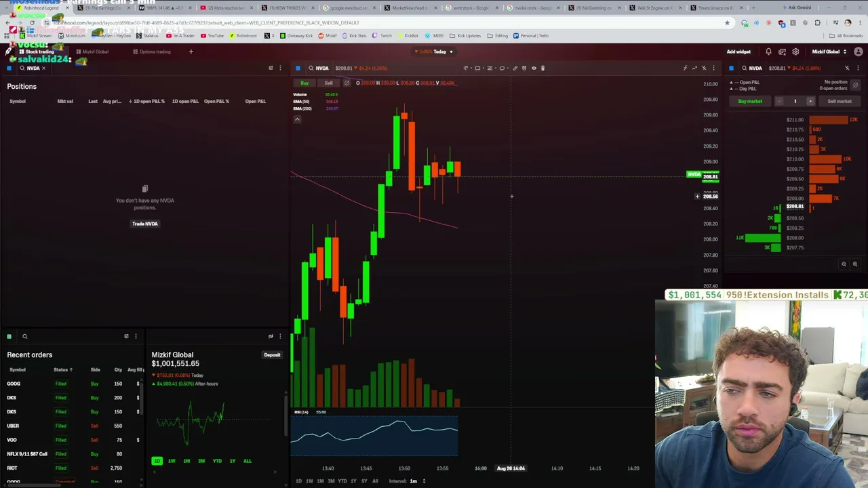The height and width of the screenshot is (488, 868).
Task: Open the Recent orders widget options menu
Action: coord(136,336)
